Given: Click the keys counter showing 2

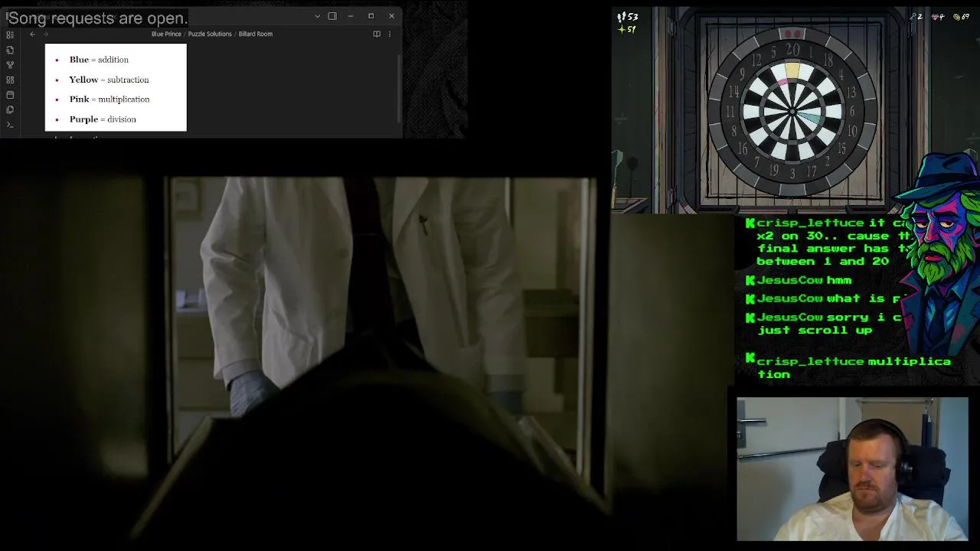Looking at the screenshot, I should click(916, 17).
